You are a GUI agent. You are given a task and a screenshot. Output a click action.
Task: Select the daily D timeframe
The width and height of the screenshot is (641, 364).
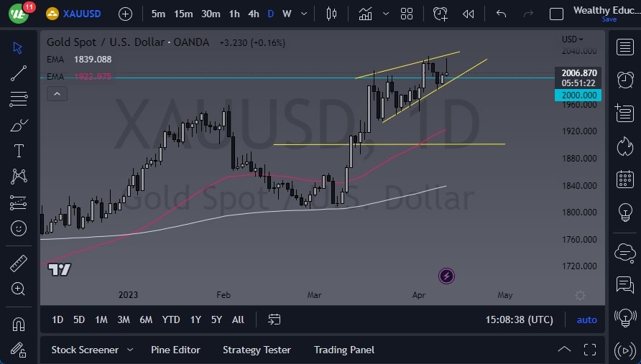click(x=271, y=14)
